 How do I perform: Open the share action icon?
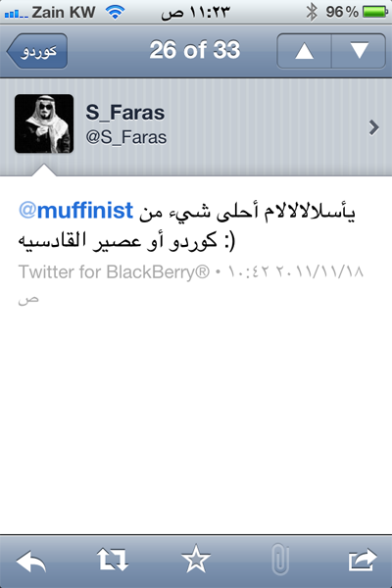coord(363,560)
